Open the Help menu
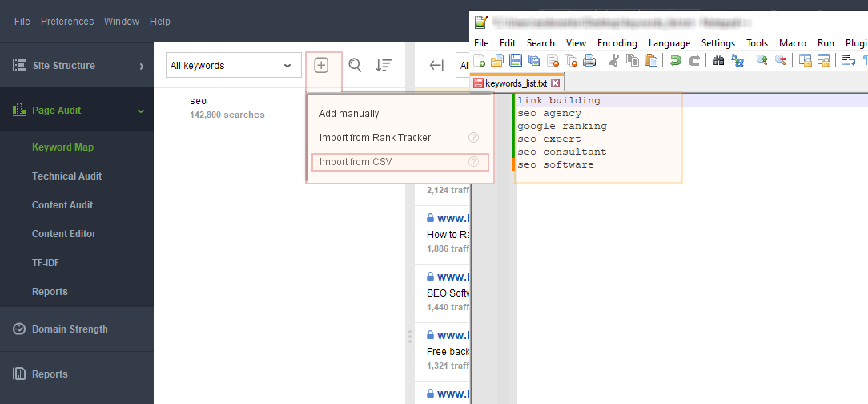Screen dimensions: 868x404 coord(160,21)
